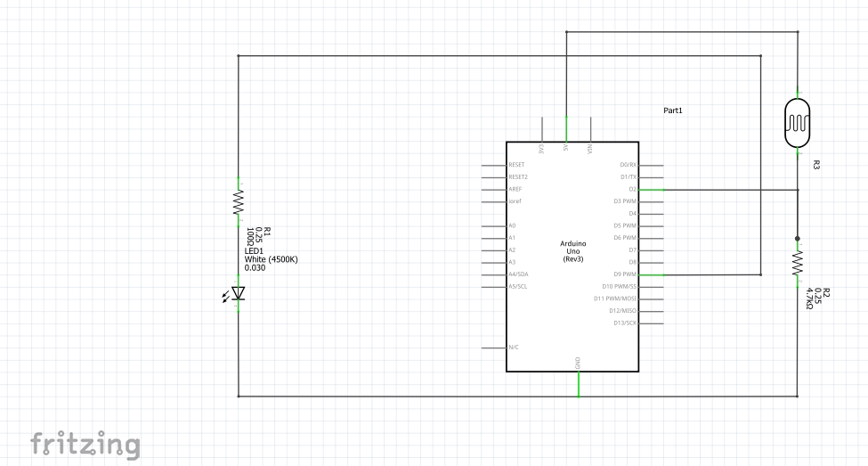Screen dimensions: 868x466
Task: Select the R1 resistor symbol
Action: tap(239, 202)
